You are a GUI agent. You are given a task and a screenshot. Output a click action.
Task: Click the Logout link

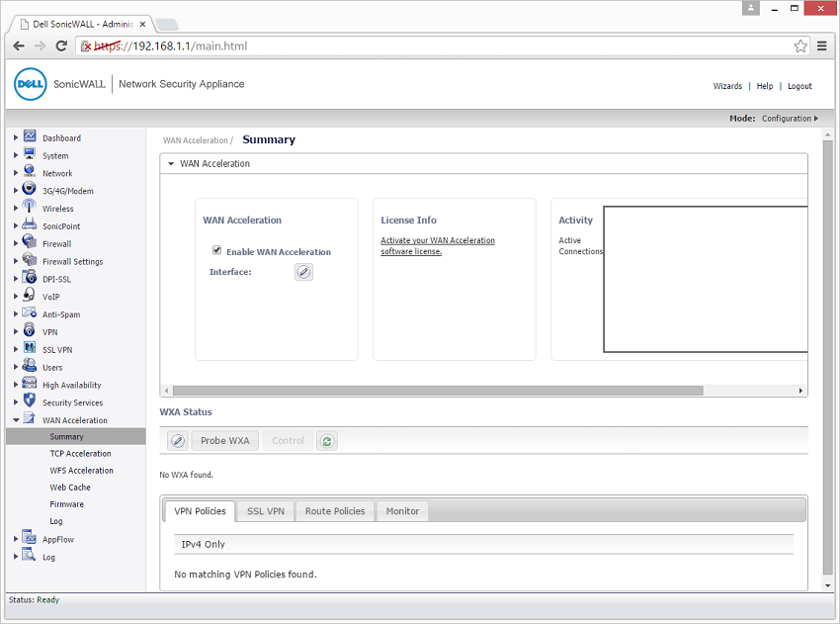coord(799,86)
